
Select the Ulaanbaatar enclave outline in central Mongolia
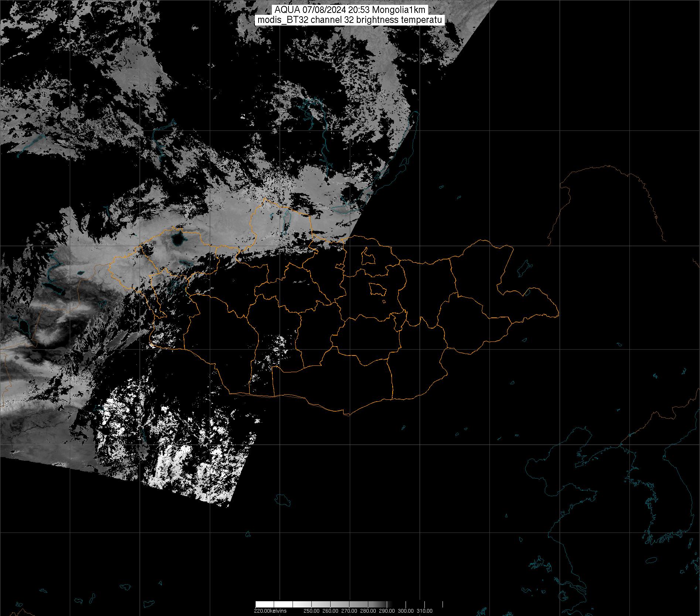pyautogui.click(x=378, y=289)
